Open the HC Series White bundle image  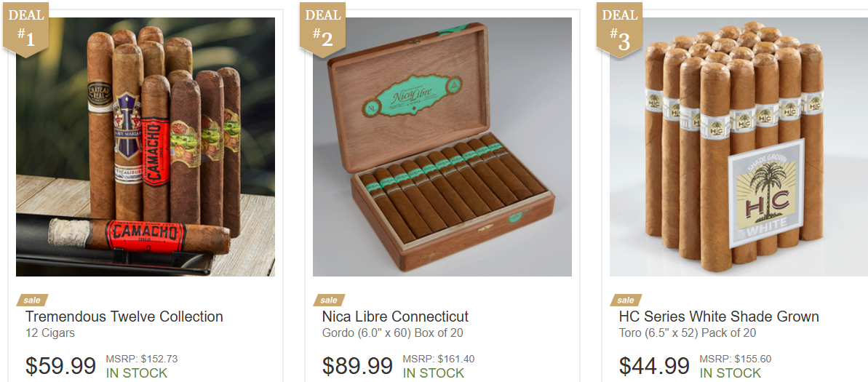(x=739, y=147)
